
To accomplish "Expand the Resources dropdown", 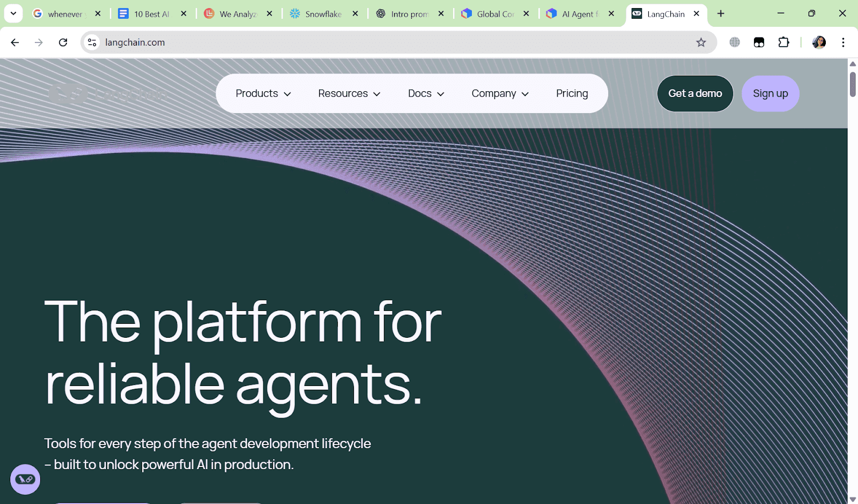I will (349, 93).
